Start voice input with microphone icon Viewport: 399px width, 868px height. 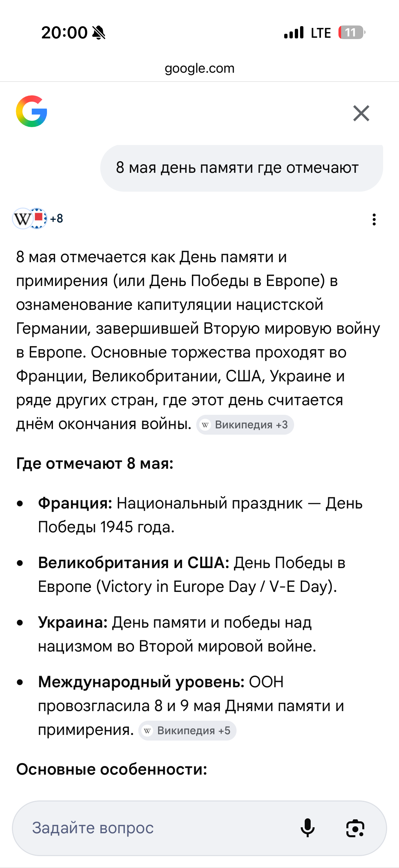pos(307,828)
